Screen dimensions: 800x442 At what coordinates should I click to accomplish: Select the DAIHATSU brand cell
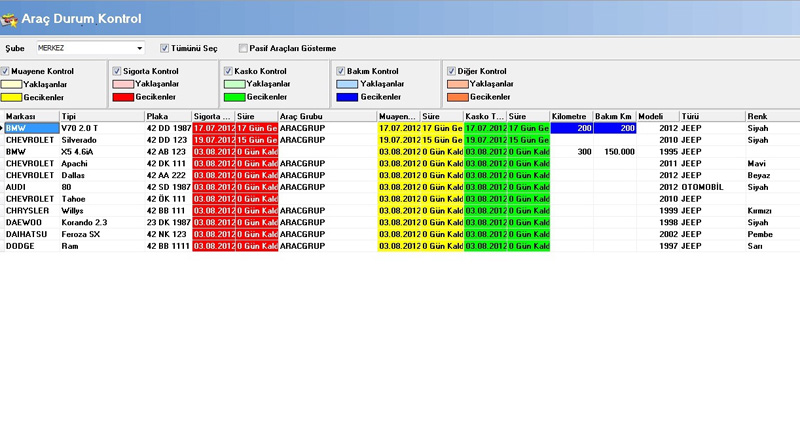tap(32, 234)
